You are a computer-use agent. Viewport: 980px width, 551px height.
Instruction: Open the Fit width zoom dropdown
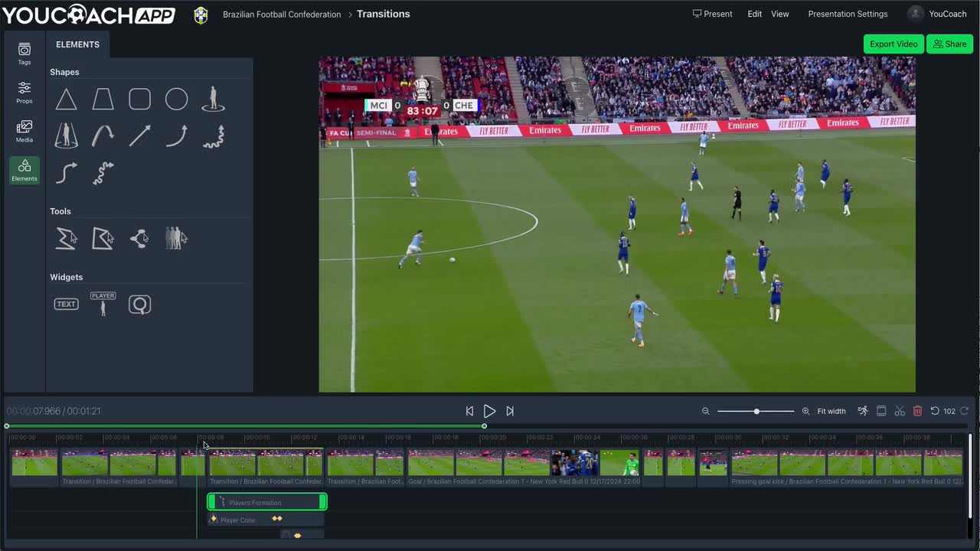831,411
